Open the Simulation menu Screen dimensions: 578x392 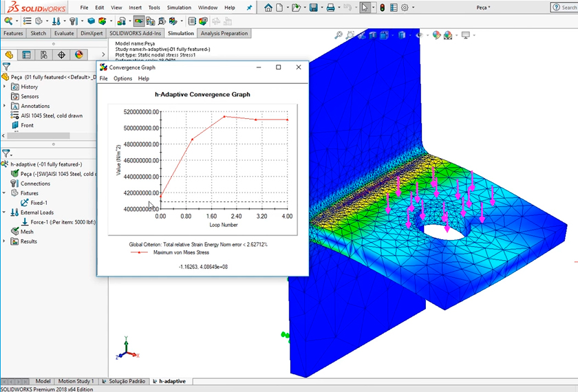[x=179, y=8]
